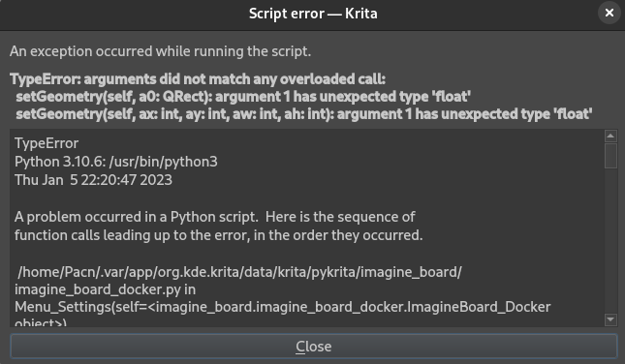Click the scrollbar up arrow

click(610, 136)
